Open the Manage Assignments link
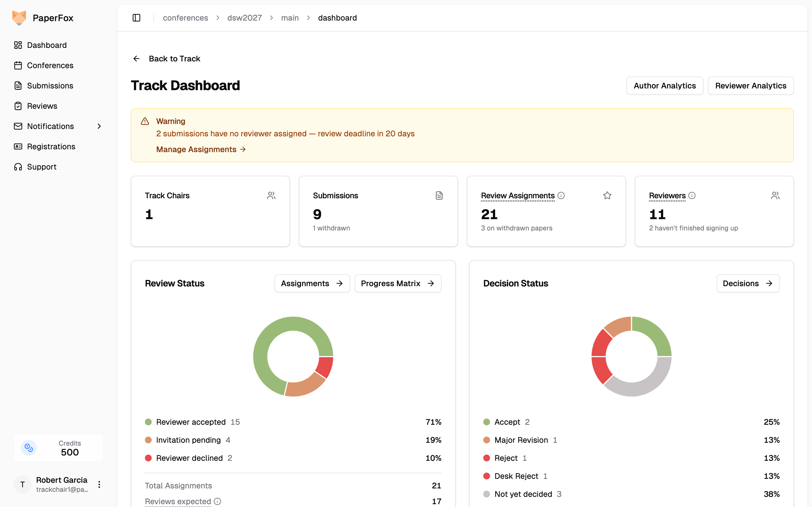This screenshot has height=507, width=812. [x=201, y=149]
